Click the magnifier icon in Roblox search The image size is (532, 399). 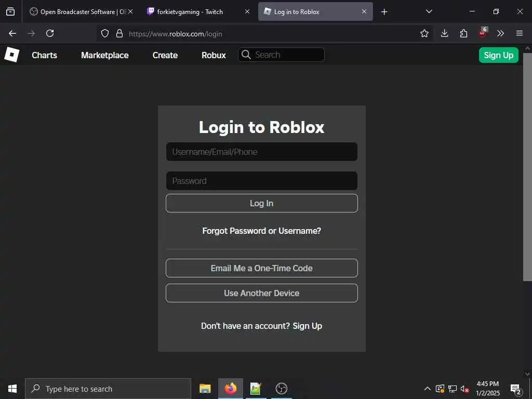(246, 55)
